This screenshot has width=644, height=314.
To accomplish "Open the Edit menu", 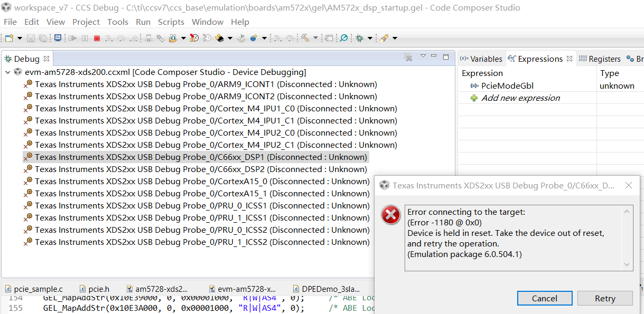I will tap(32, 22).
